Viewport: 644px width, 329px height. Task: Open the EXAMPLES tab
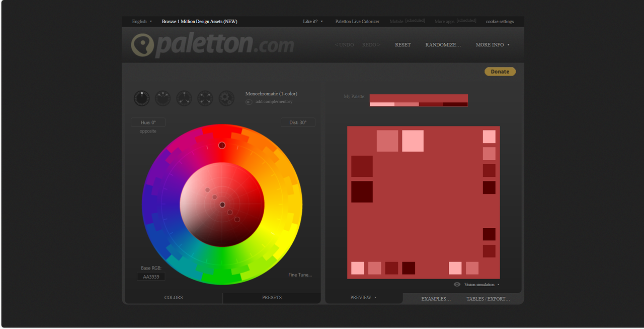coord(436,299)
